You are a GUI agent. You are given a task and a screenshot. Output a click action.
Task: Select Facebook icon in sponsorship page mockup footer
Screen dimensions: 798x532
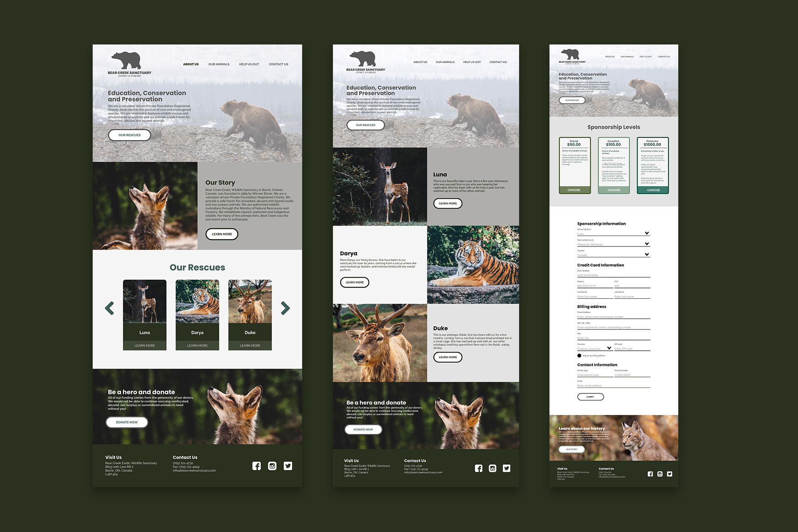[650, 474]
